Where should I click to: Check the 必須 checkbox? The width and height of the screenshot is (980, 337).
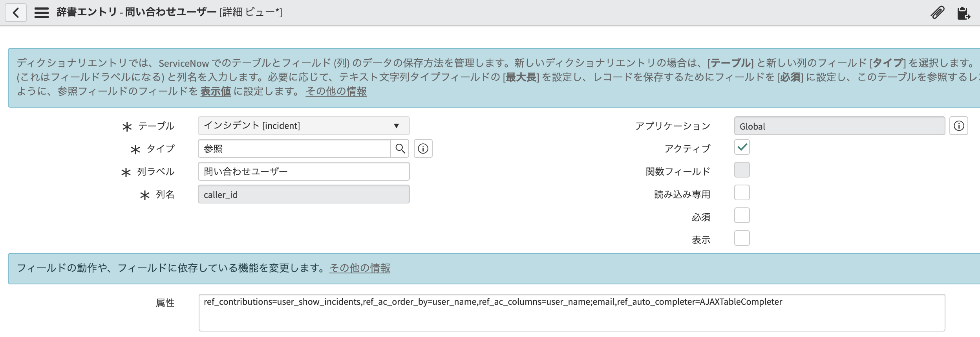pyautogui.click(x=742, y=215)
